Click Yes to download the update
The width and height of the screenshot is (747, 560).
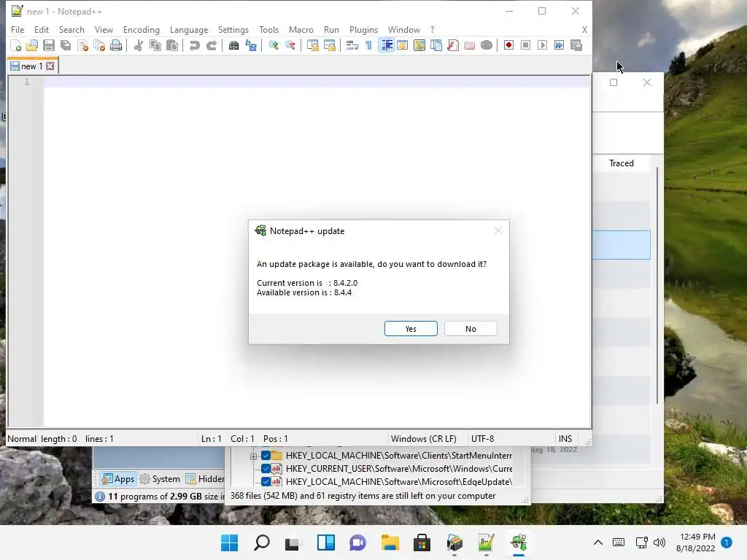click(x=411, y=329)
